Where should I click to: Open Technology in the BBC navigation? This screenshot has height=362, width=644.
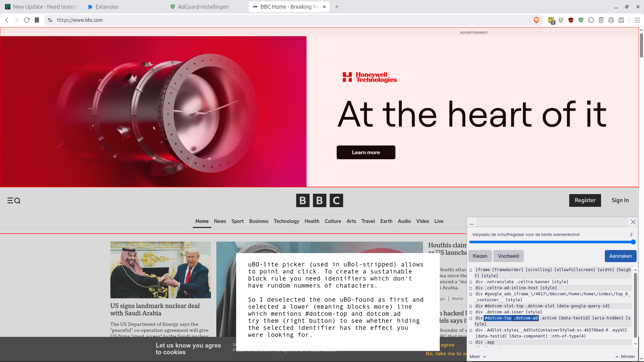(x=286, y=221)
